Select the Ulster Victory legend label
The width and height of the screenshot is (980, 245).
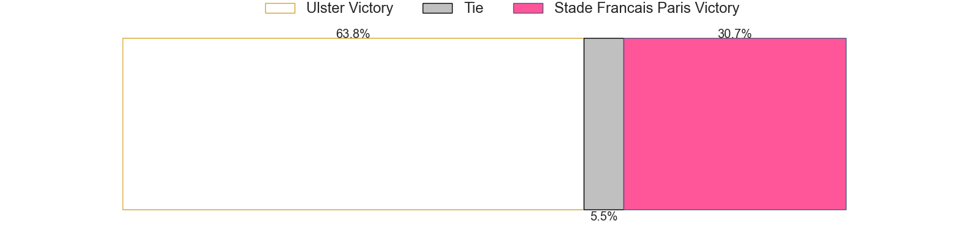[349, 9]
